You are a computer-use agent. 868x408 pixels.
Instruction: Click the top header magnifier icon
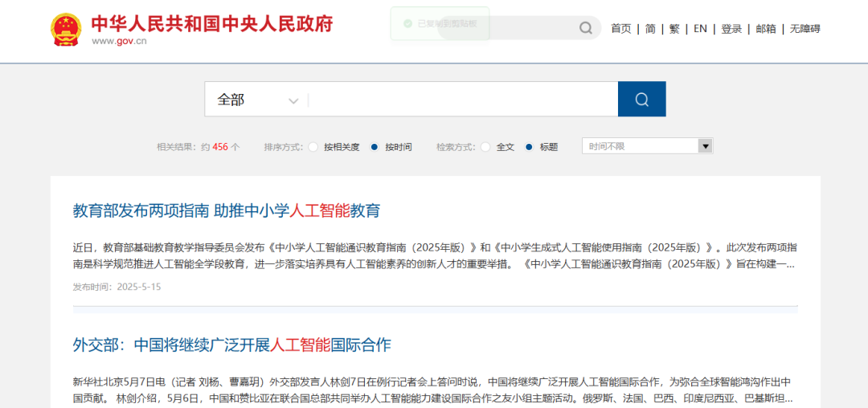click(x=586, y=28)
